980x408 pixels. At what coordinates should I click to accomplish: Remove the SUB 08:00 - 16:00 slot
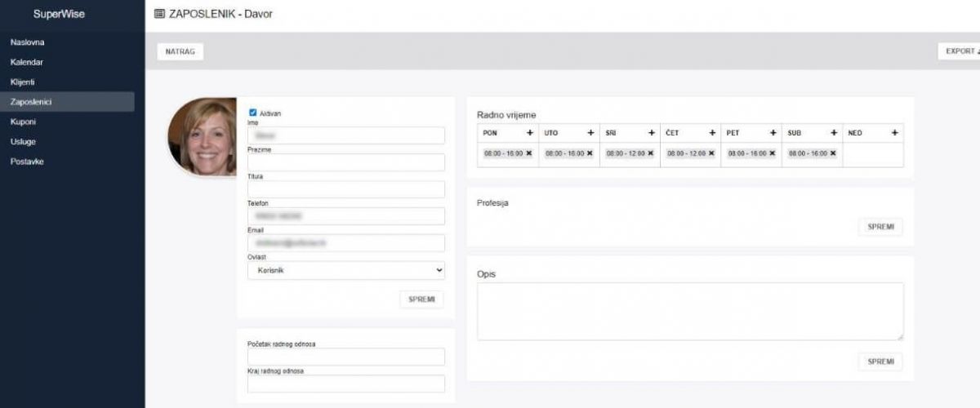coord(833,153)
